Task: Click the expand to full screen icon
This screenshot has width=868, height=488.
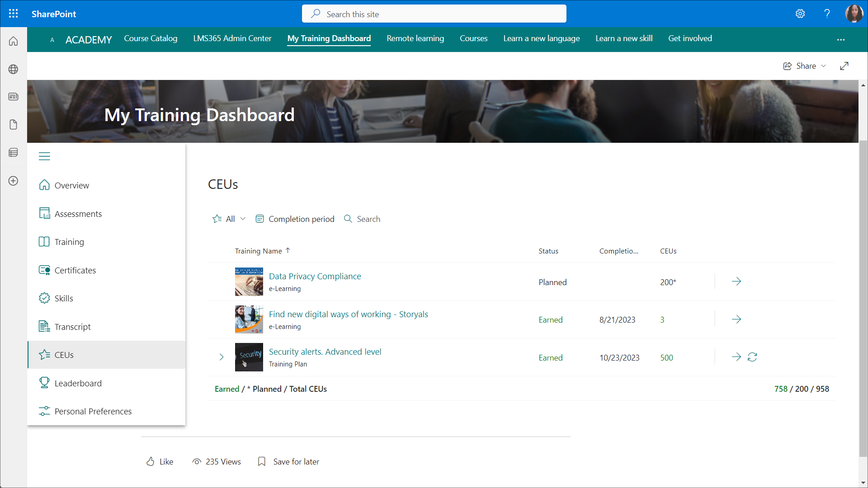Action: point(844,66)
